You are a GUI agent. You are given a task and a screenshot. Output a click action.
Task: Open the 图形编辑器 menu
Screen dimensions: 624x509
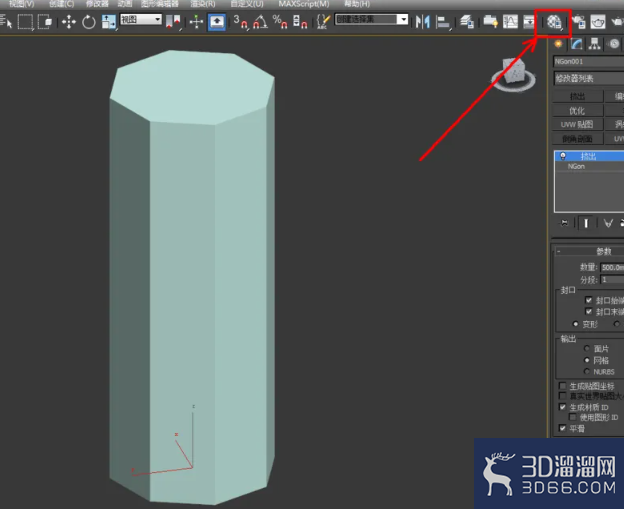click(x=160, y=4)
